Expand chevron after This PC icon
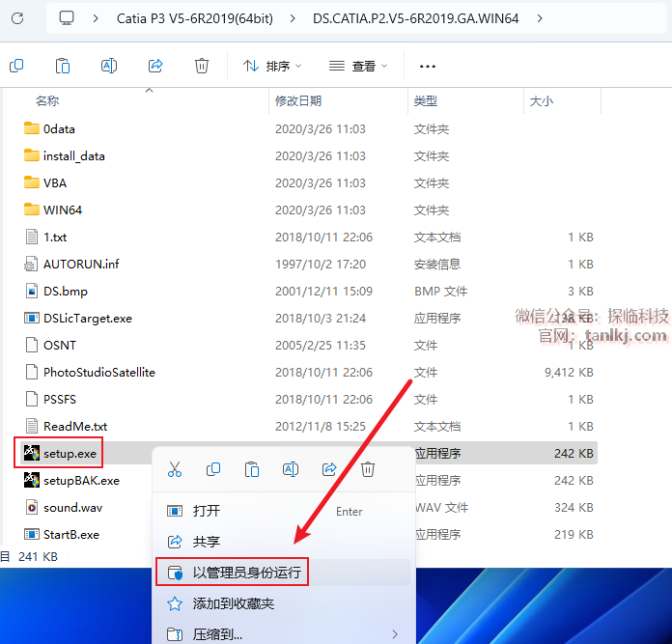The height and width of the screenshot is (644, 672). (x=96, y=18)
